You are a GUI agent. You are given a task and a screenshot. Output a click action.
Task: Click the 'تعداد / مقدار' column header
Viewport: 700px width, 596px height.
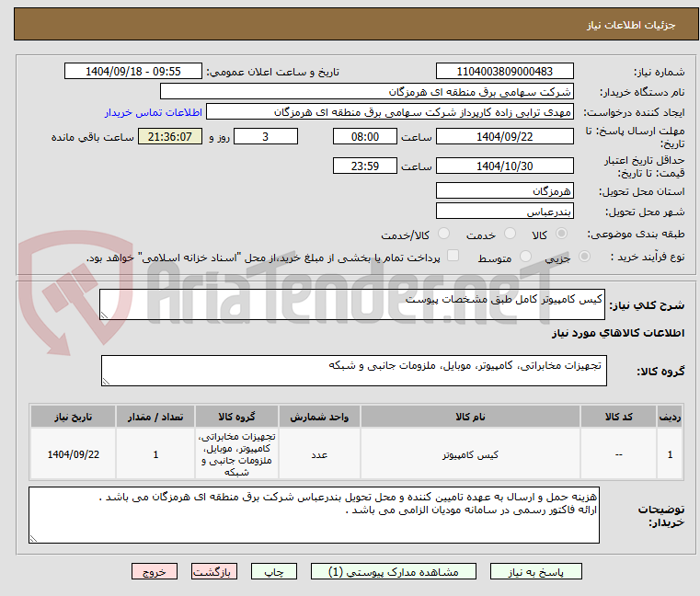tap(155, 417)
